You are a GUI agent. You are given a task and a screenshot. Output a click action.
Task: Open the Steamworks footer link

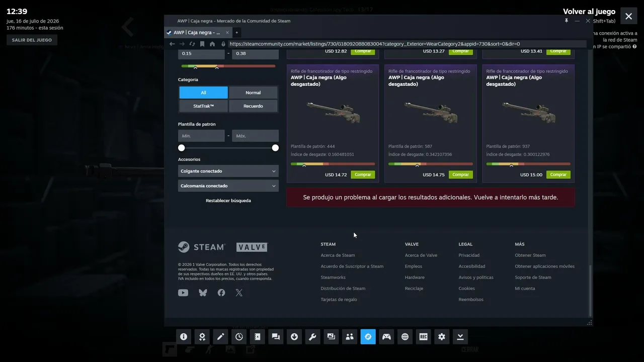333,278
